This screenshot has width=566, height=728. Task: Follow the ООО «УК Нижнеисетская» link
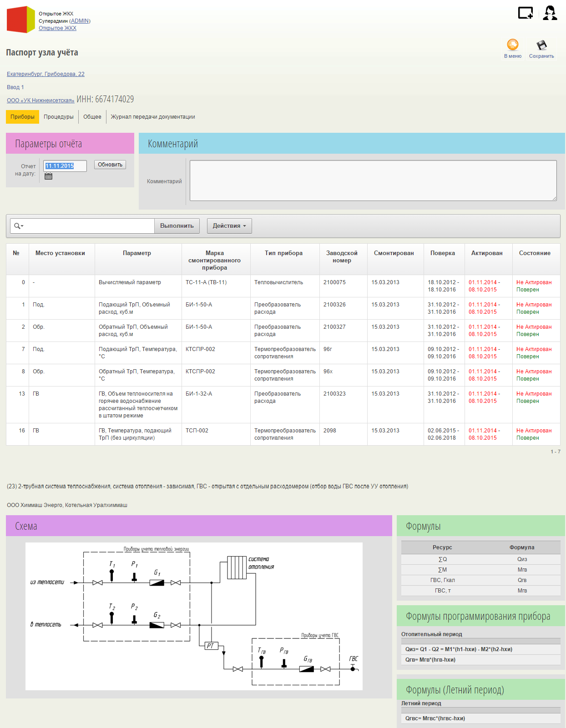pyautogui.click(x=40, y=100)
